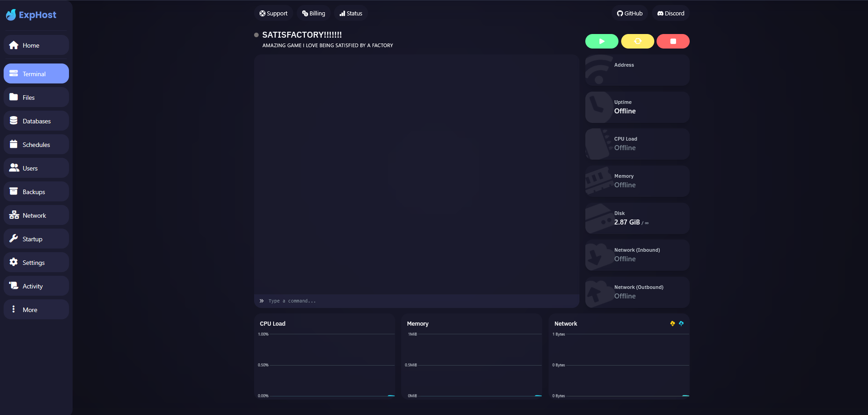Click the 0.5MiB memory axis label
The width and height of the screenshot is (868, 415).
coord(411,365)
